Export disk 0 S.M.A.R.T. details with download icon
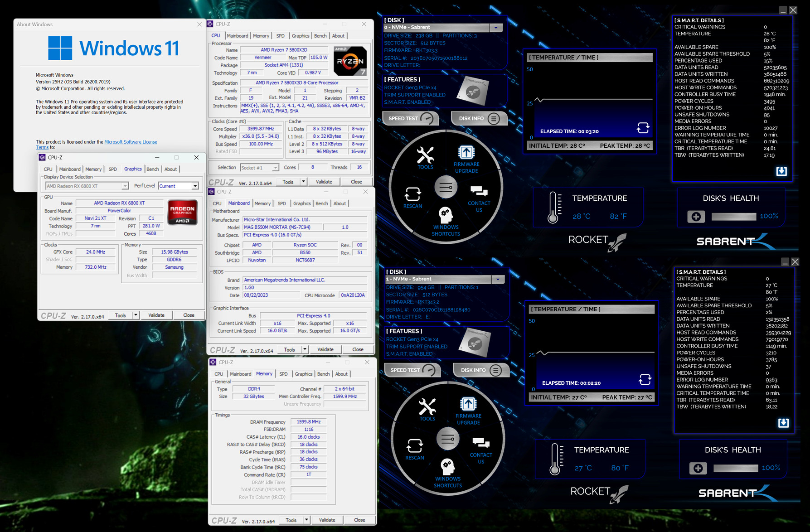Viewport: 810px width, 532px height. (781, 171)
